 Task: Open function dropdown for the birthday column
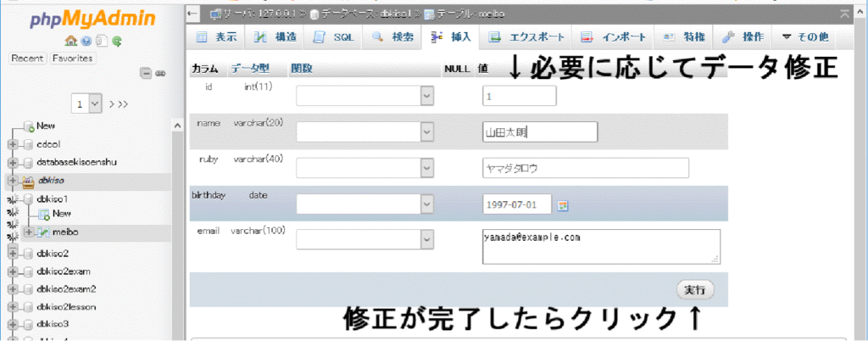[x=426, y=204]
